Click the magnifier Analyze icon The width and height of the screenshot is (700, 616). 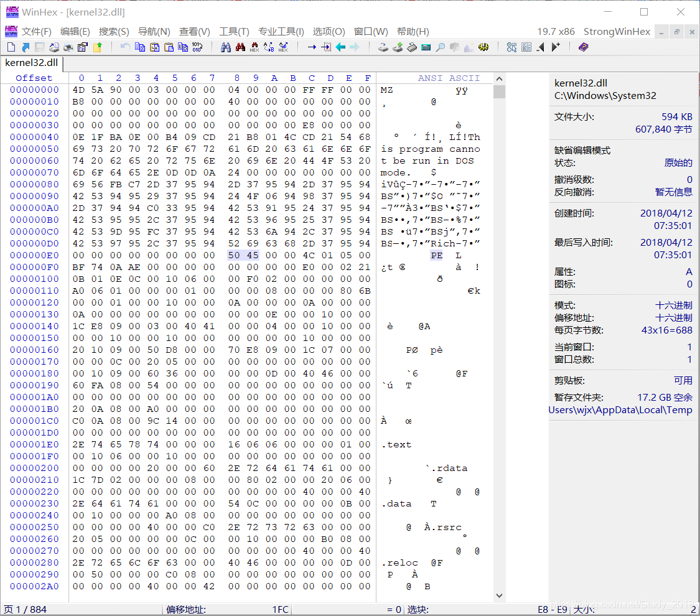[440, 47]
